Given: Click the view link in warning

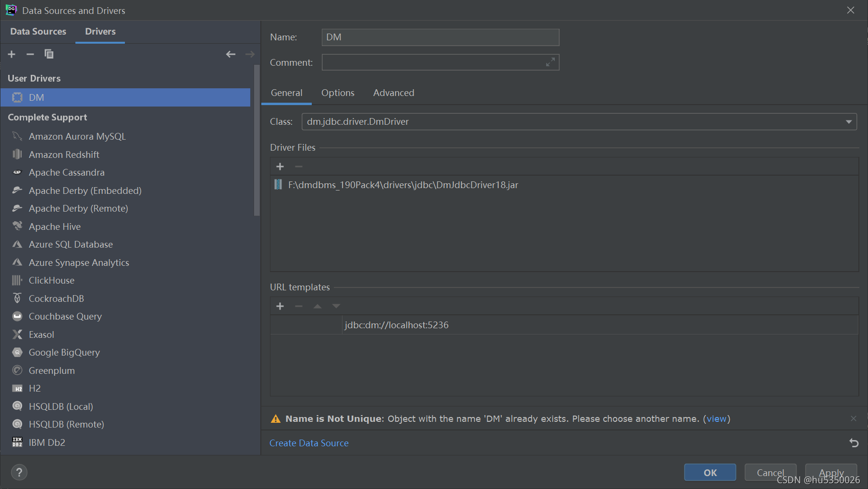Looking at the screenshot, I should click(716, 419).
